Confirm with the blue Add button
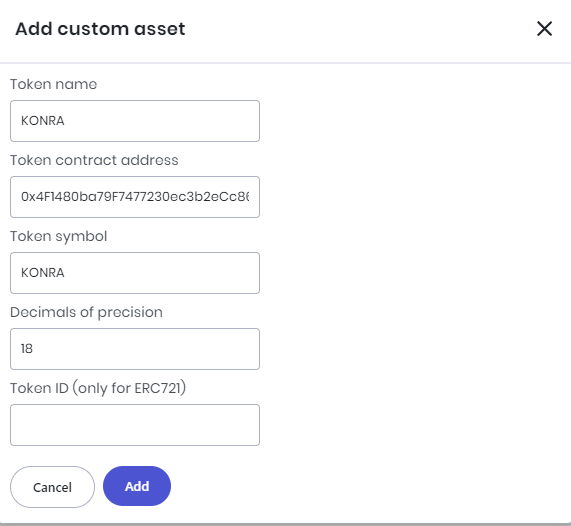 pyautogui.click(x=137, y=486)
